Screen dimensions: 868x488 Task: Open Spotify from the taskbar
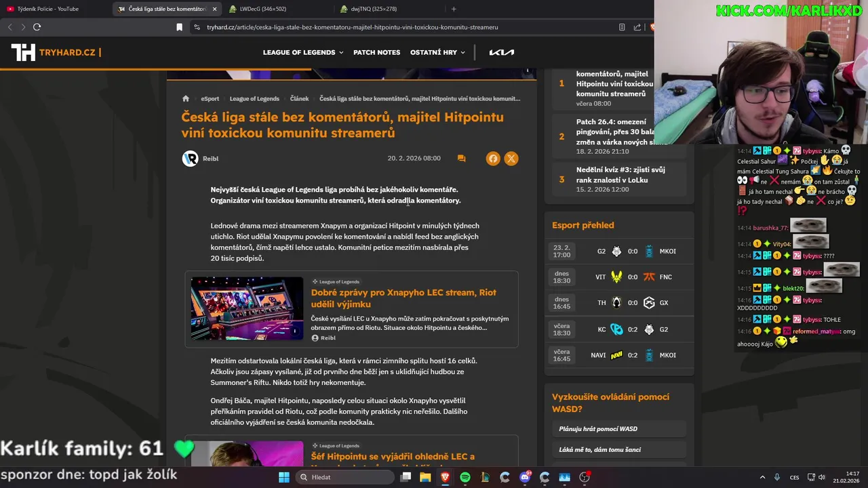465,477
